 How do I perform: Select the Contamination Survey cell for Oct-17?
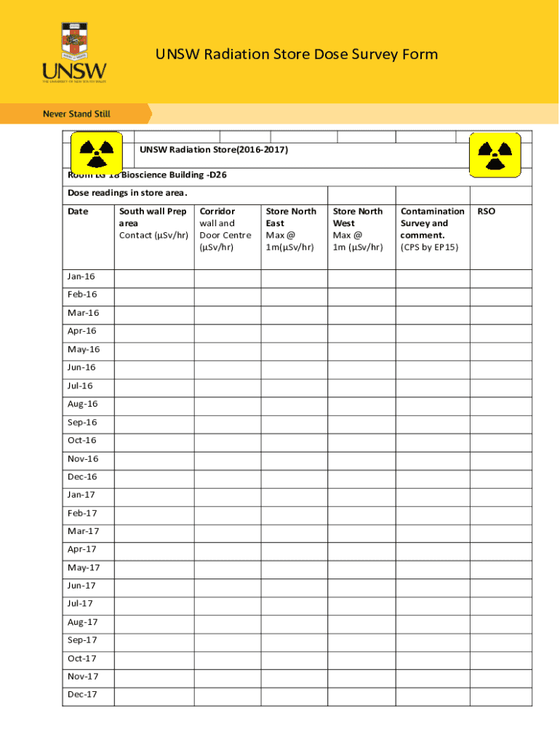431,659
